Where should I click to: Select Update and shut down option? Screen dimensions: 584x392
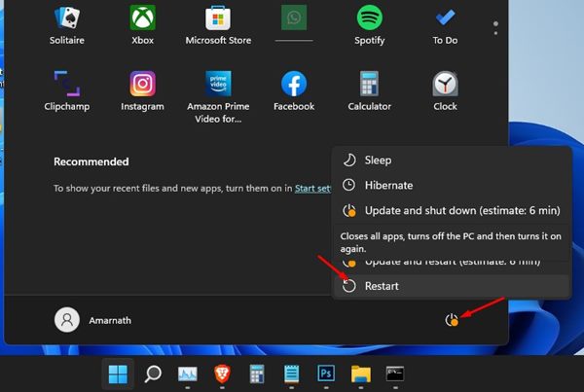click(x=452, y=211)
